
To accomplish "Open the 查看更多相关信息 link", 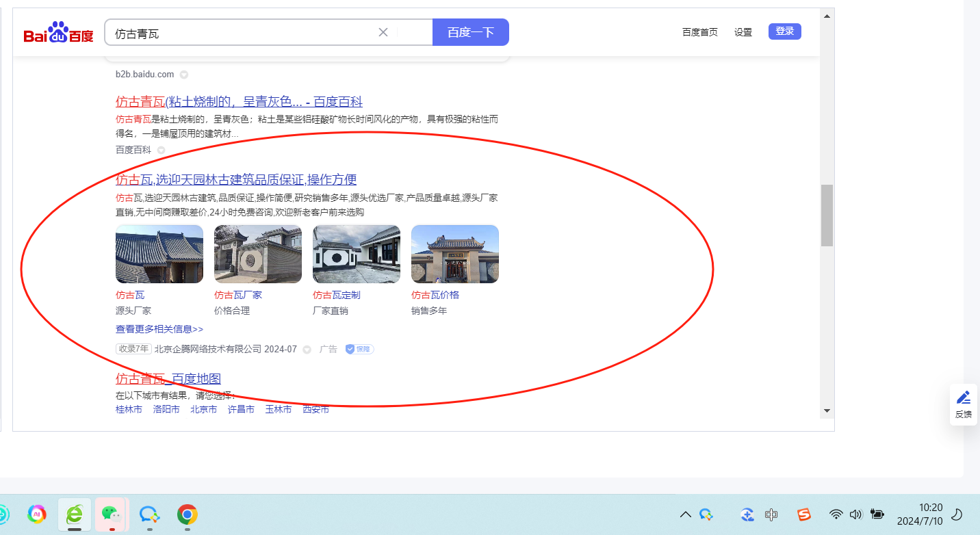I will point(159,329).
